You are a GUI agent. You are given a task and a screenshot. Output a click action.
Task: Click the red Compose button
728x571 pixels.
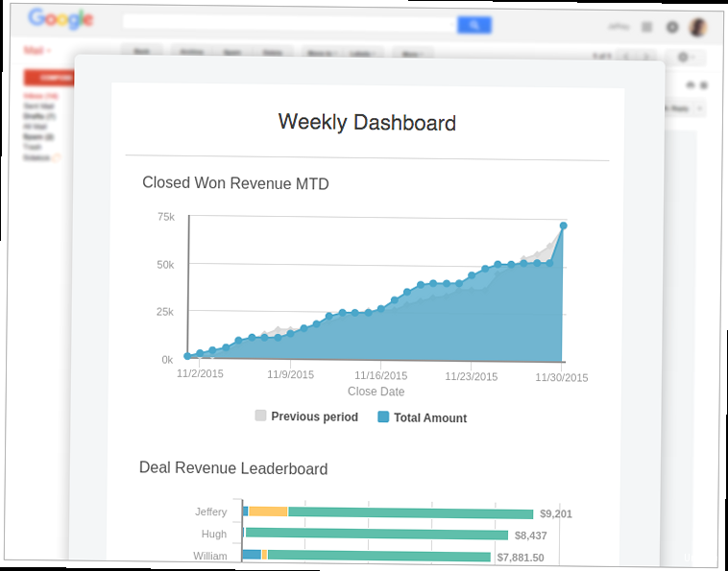pyautogui.click(x=48, y=77)
